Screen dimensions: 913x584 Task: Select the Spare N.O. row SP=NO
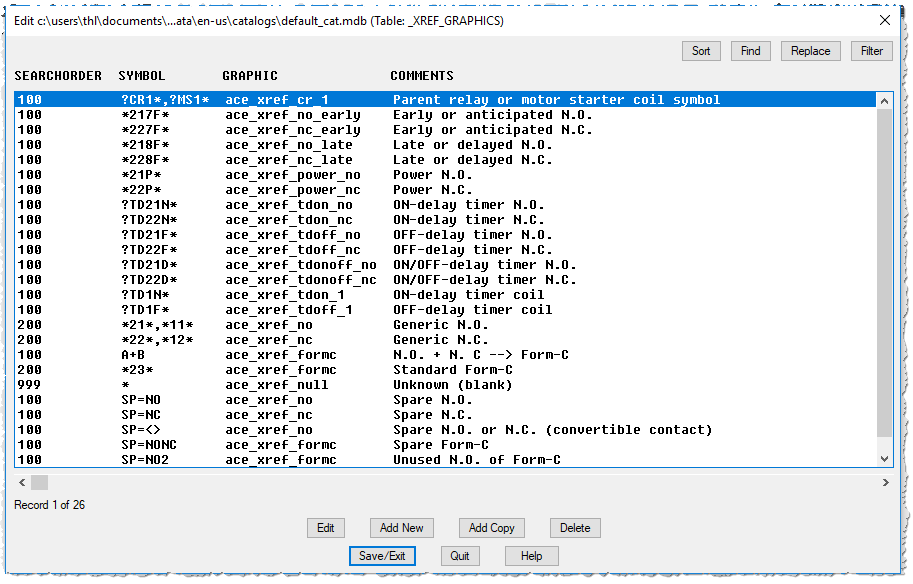[445, 400]
